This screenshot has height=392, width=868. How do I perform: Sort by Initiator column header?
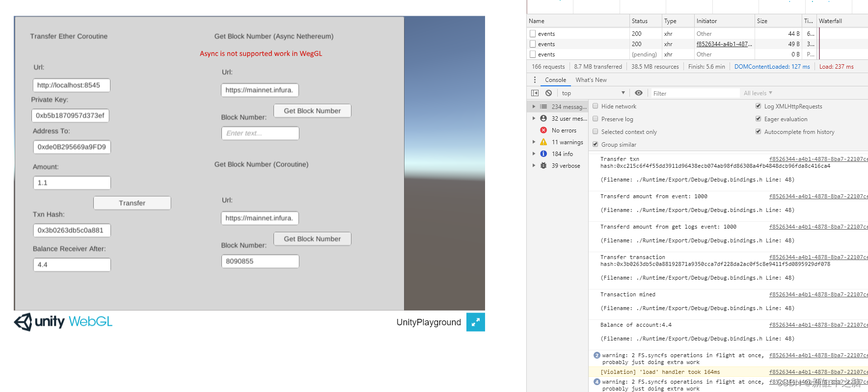pos(724,21)
